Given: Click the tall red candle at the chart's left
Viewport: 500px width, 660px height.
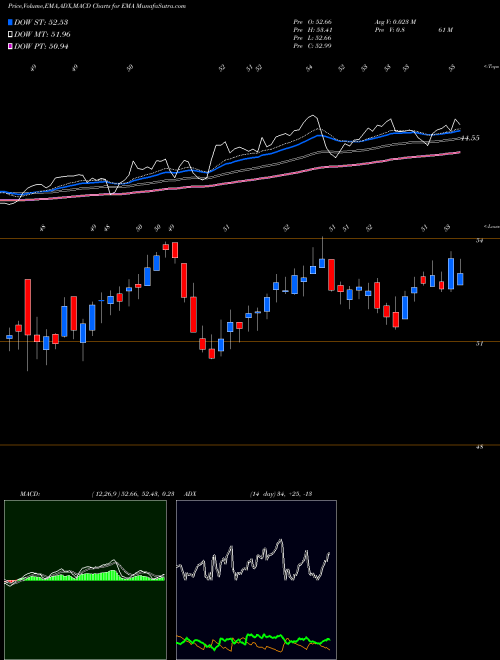Looking at the screenshot, I should click(x=27, y=307).
